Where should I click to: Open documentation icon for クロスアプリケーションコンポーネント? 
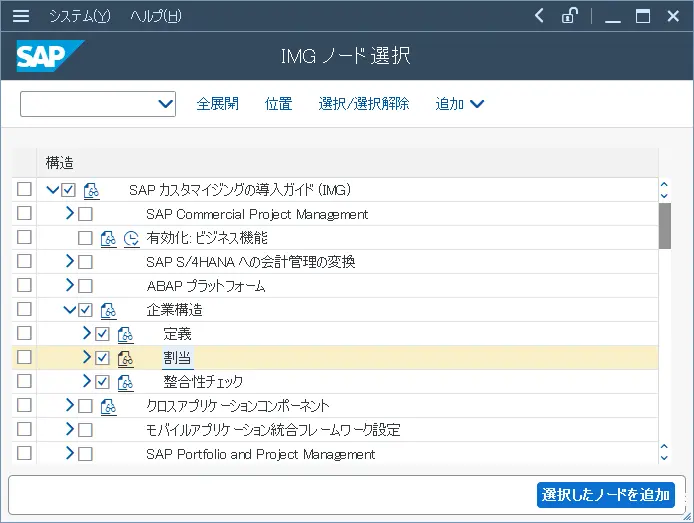(108, 406)
